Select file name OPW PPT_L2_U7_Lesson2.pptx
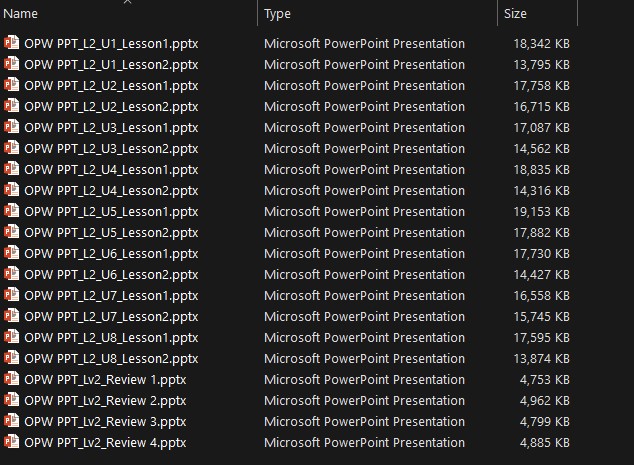 click(111, 317)
